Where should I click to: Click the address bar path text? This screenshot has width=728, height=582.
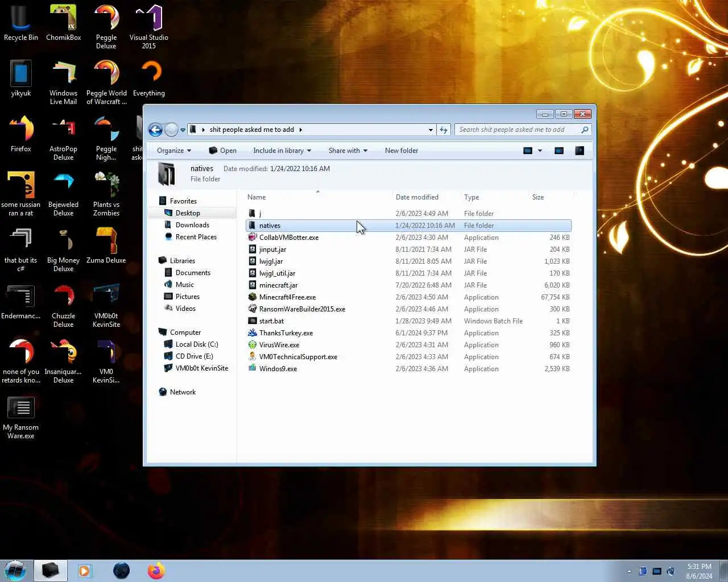coord(251,130)
